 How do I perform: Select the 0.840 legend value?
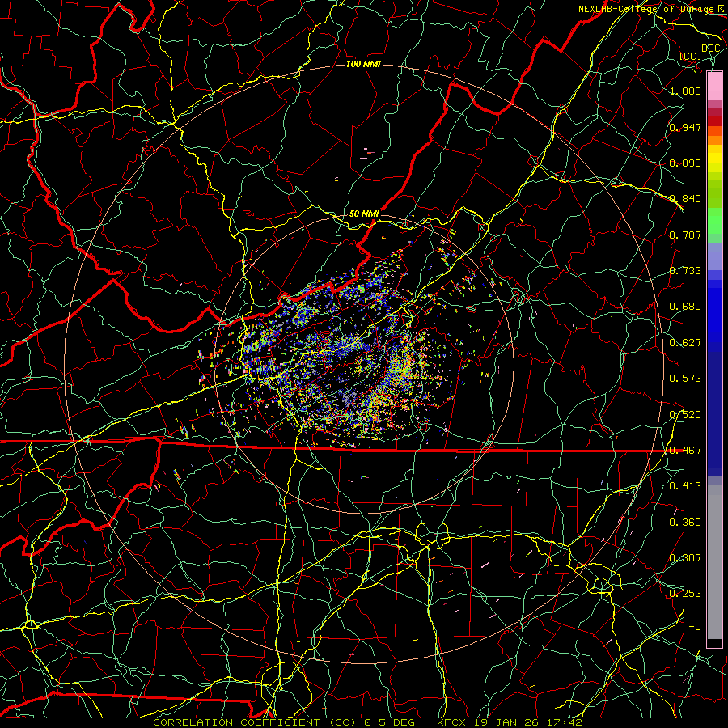[x=685, y=199]
